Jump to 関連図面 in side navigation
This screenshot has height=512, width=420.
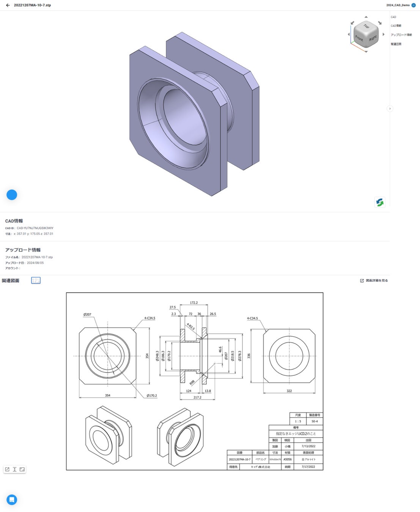(x=396, y=44)
